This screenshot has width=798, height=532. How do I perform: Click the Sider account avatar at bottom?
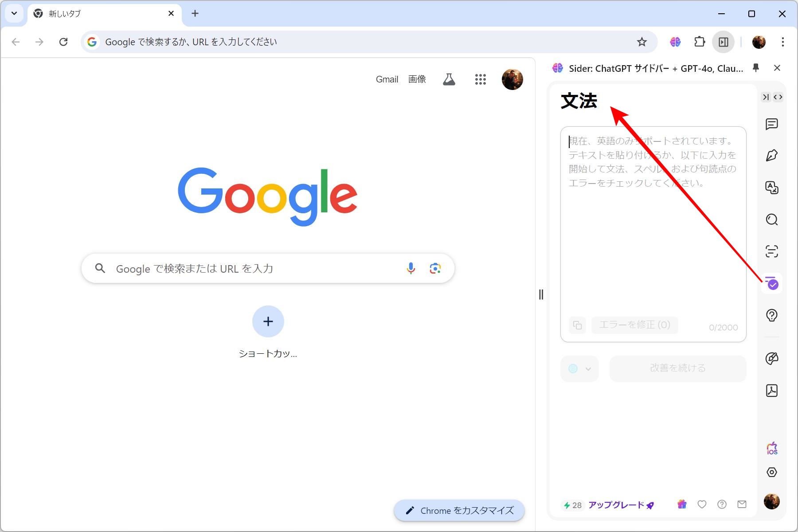pos(772,501)
